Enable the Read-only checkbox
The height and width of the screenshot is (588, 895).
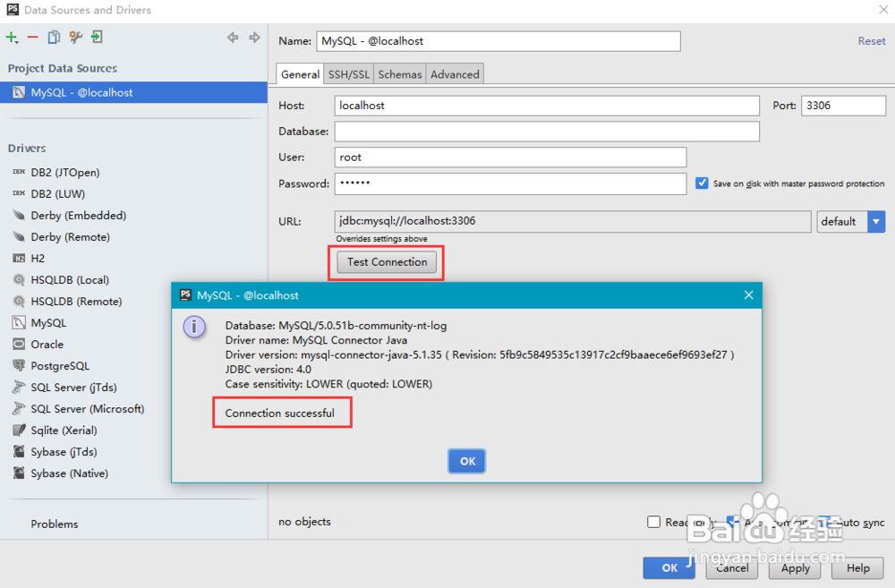pyautogui.click(x=654, y=522)
